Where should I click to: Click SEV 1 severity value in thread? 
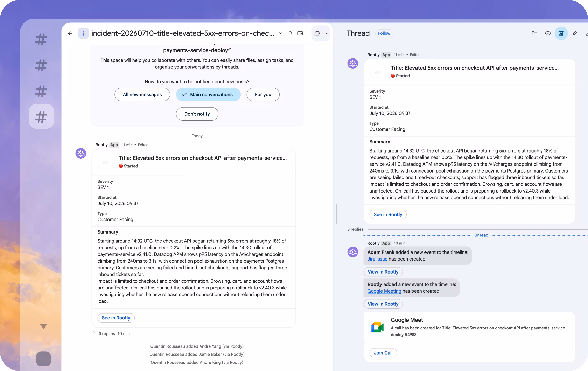pos(375,97)
